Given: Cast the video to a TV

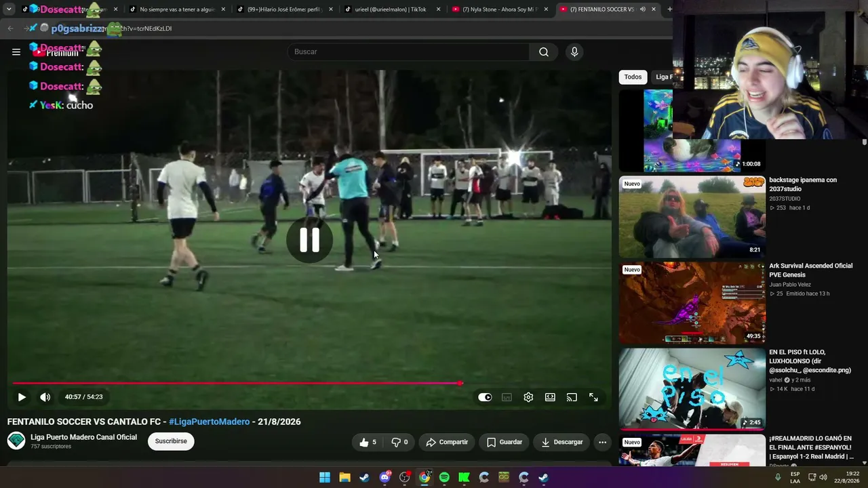Looking at the screenshot, I should click(x=572, y=397).
